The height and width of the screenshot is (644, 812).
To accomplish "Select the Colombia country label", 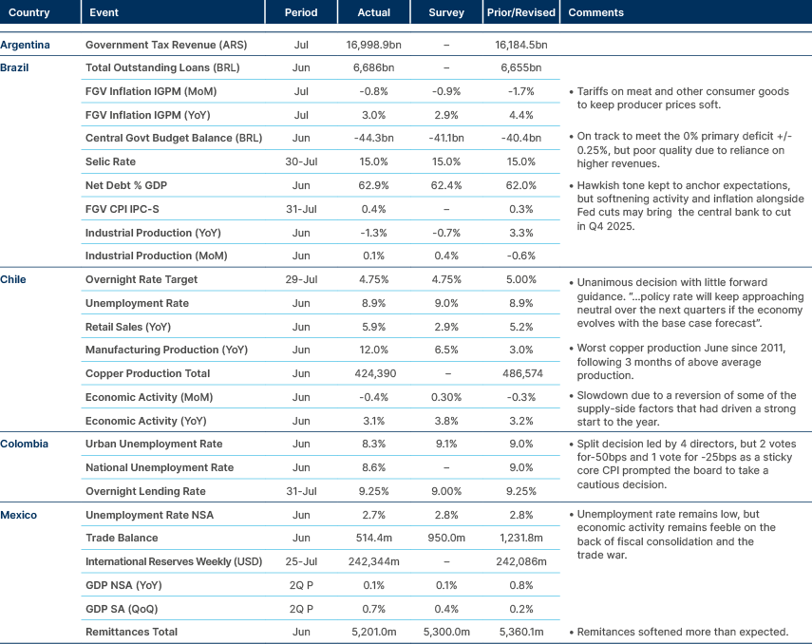I will point(24,444).
